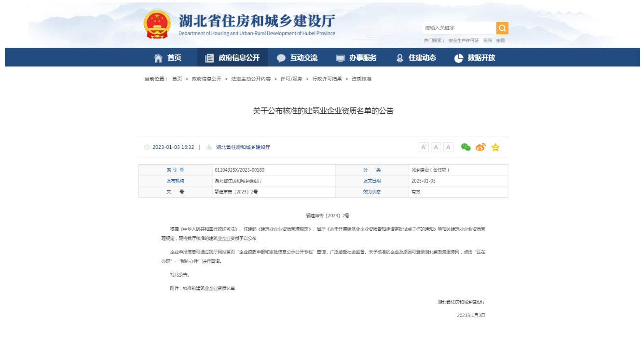Click the orange magnifier search icon
Screen dimensions: 644x359
502,27
